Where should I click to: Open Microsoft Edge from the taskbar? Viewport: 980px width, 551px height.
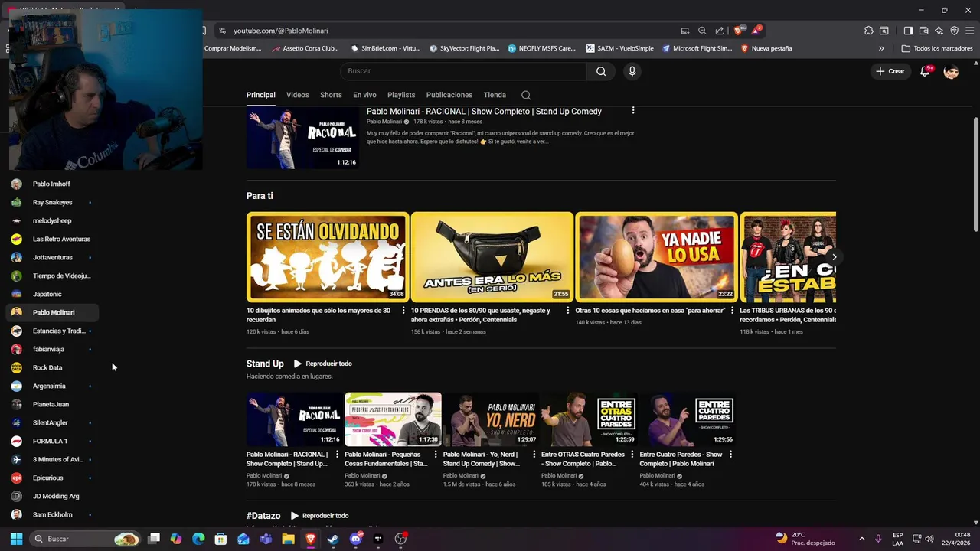click(198, 539)
